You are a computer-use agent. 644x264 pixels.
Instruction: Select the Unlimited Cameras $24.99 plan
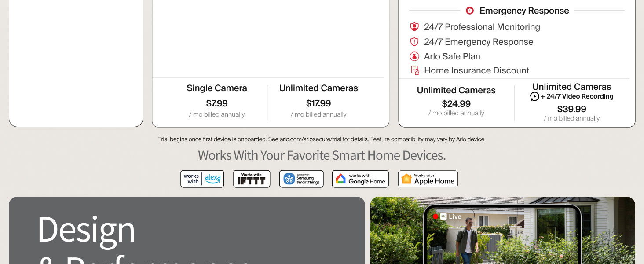point(456,101)
